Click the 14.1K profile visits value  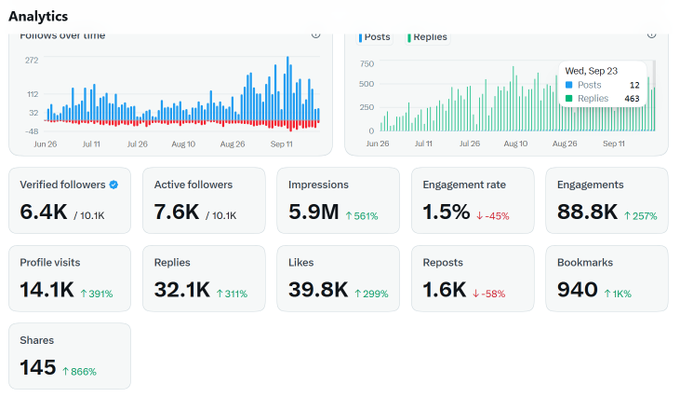coord(47,290)
